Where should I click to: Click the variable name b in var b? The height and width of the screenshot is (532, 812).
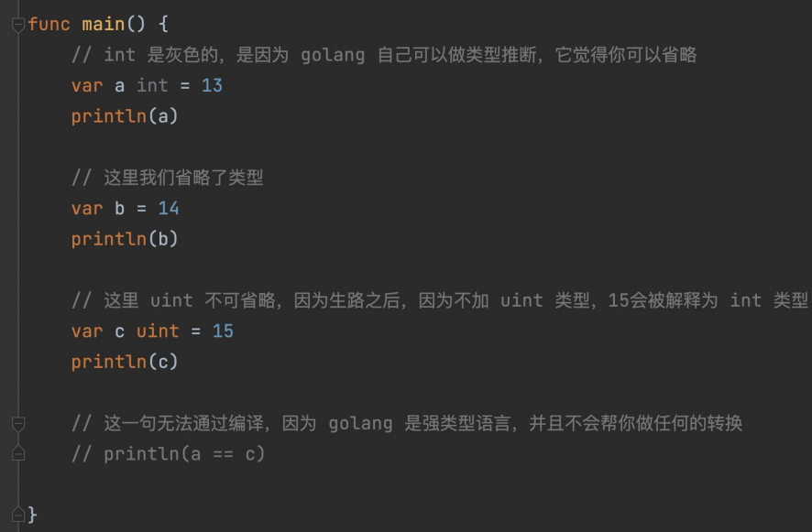120,208
